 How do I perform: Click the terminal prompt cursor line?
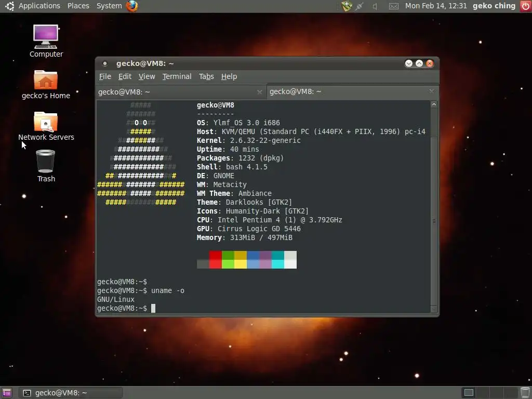(x=126, y=308)
